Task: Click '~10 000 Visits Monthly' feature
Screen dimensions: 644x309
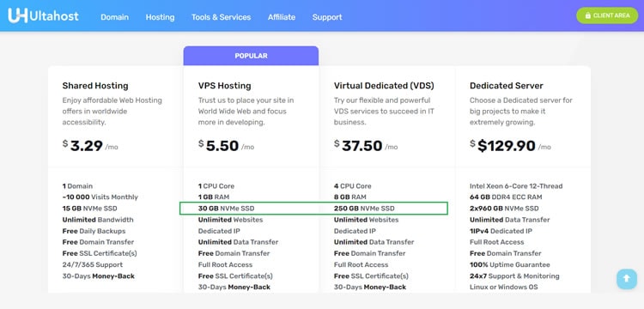Action: 100,197
